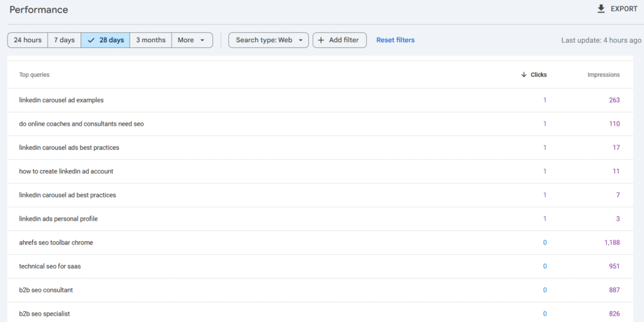Screen dimensions: 644x322
Task: Click the Top queries column header
Action: pos(35,75)
